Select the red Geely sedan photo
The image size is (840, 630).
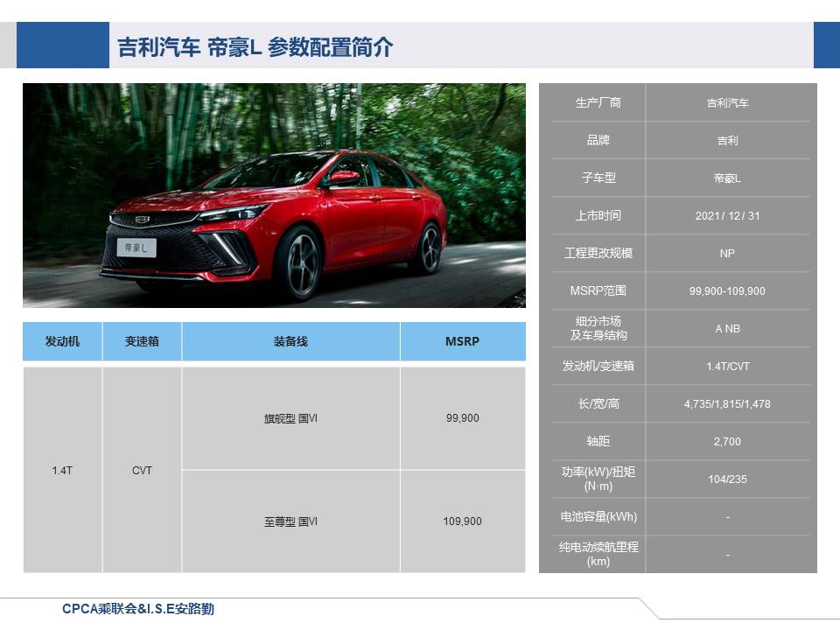(x=274, y=195)
